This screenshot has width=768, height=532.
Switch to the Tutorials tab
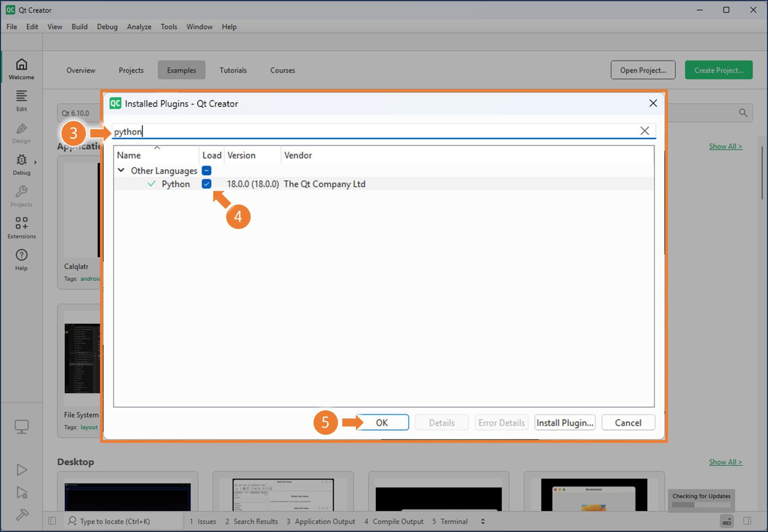(233, 70)
